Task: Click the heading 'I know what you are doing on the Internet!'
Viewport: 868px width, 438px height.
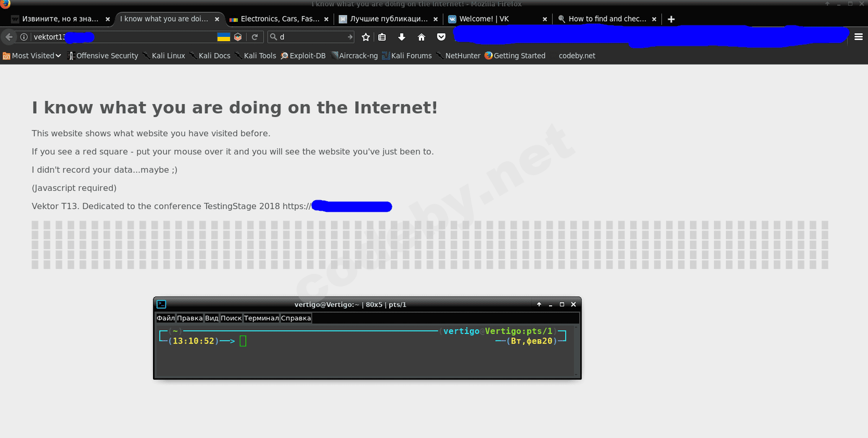Action: pyautogui.click(x=234, y=107)
